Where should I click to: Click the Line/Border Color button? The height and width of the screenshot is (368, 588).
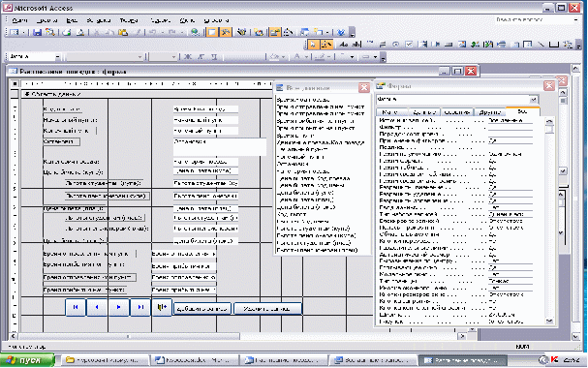click(319, 57)
